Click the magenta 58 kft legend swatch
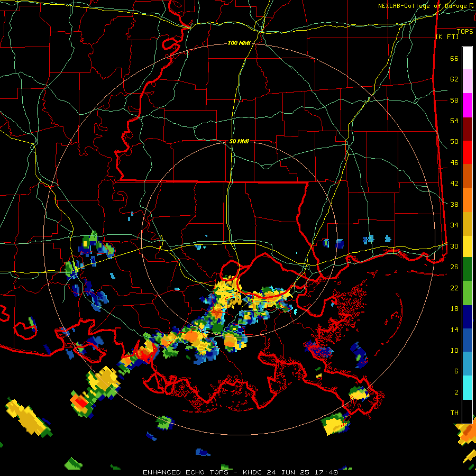This screenshot has width=476, height=476. (x=467, y=105)
